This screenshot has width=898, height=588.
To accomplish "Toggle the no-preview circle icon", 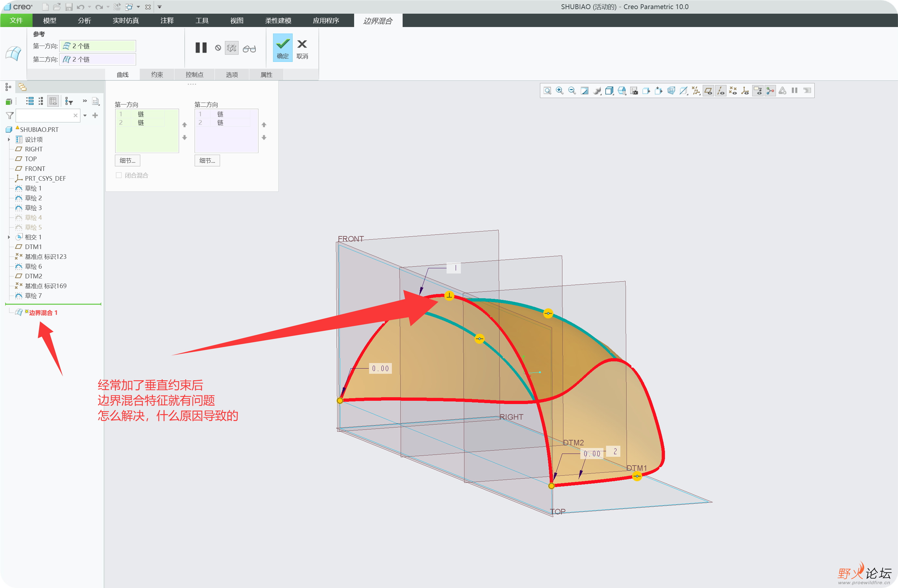I will click(x=218, y=48).
